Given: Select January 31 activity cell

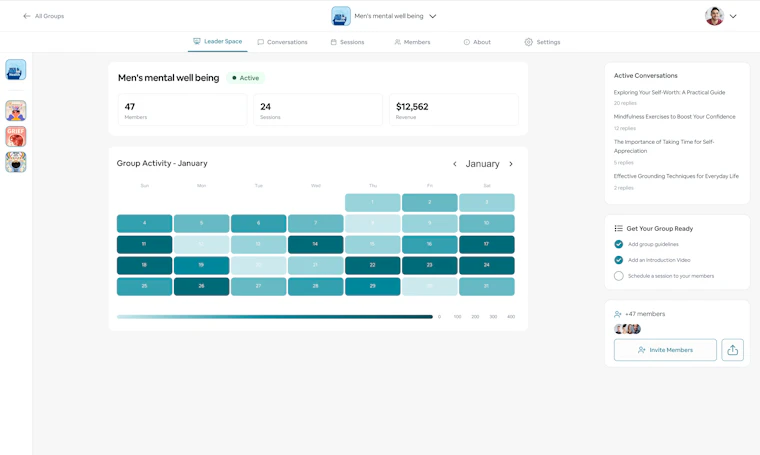Looking at the screenshot, I should point(487,286).
